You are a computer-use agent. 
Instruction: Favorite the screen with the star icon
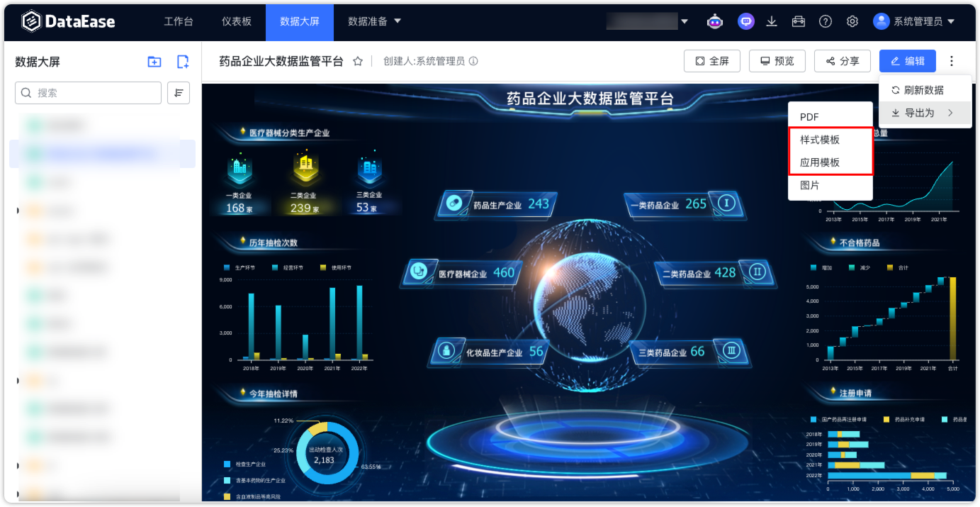point(358,62)
